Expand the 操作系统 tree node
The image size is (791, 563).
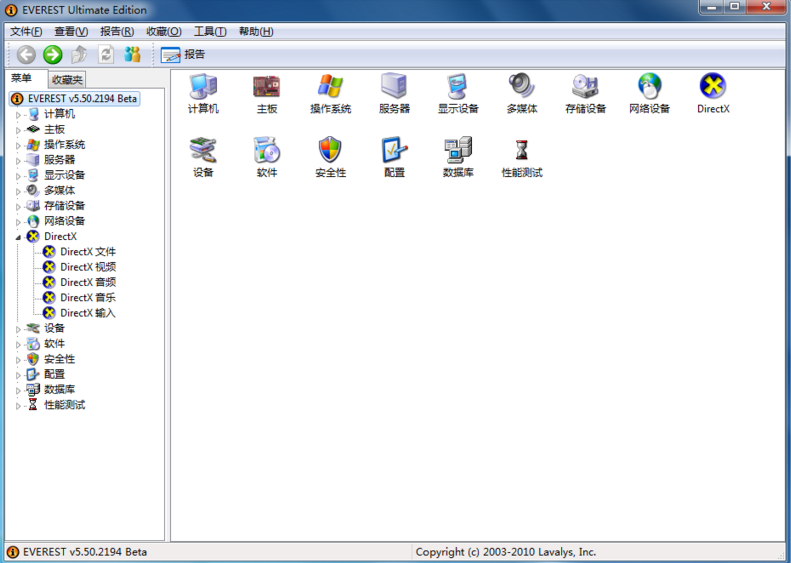point(18,146)
